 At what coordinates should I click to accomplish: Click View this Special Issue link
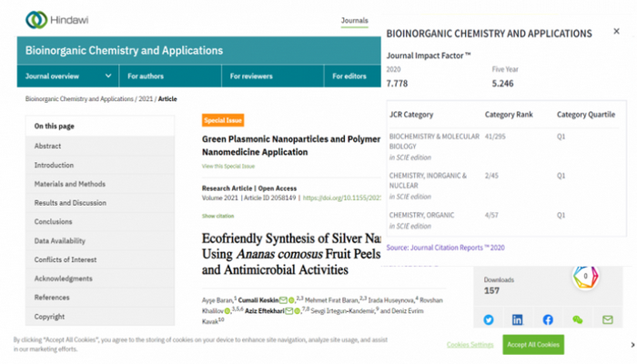pyautogui.click(x=228, y=167)
